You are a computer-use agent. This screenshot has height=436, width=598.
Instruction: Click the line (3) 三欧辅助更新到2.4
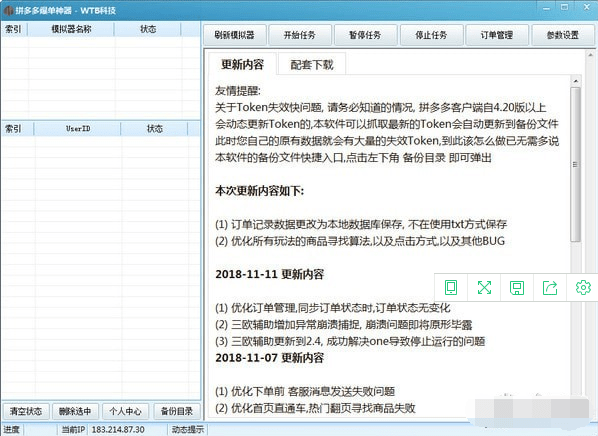click(350, 341)
